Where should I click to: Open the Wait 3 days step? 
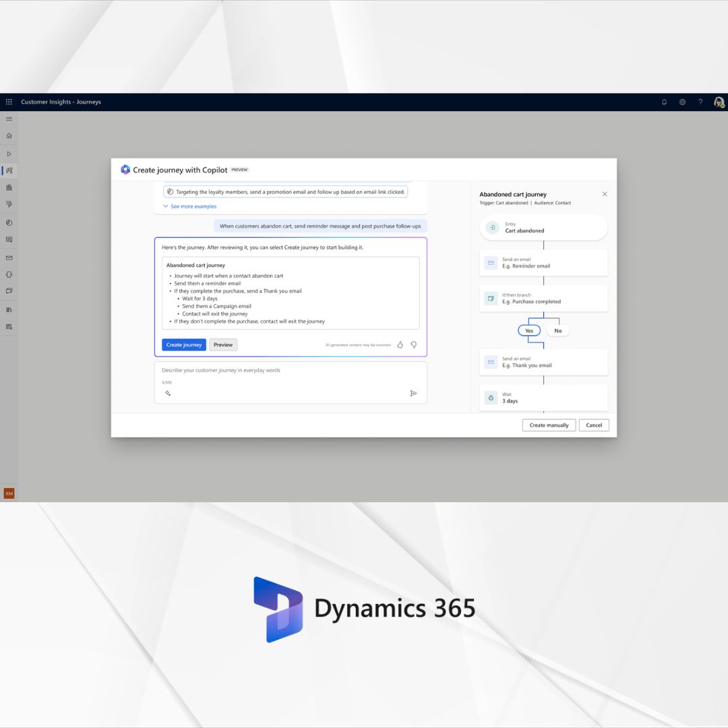tap(543, 398)
